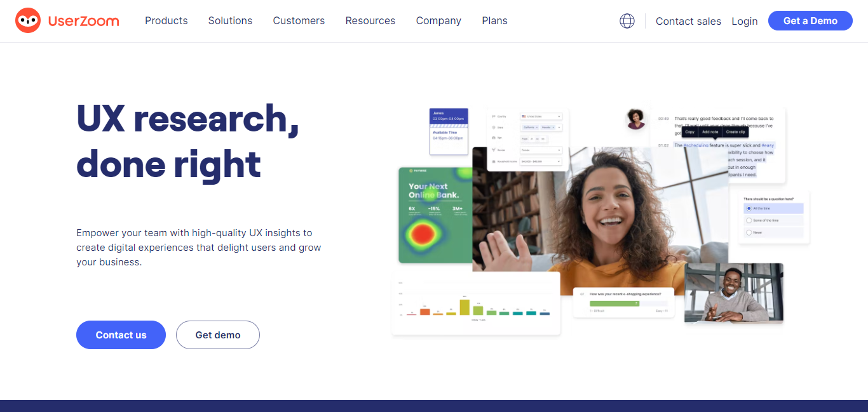Expand the Household income dropdown

[x=541, y=161]
